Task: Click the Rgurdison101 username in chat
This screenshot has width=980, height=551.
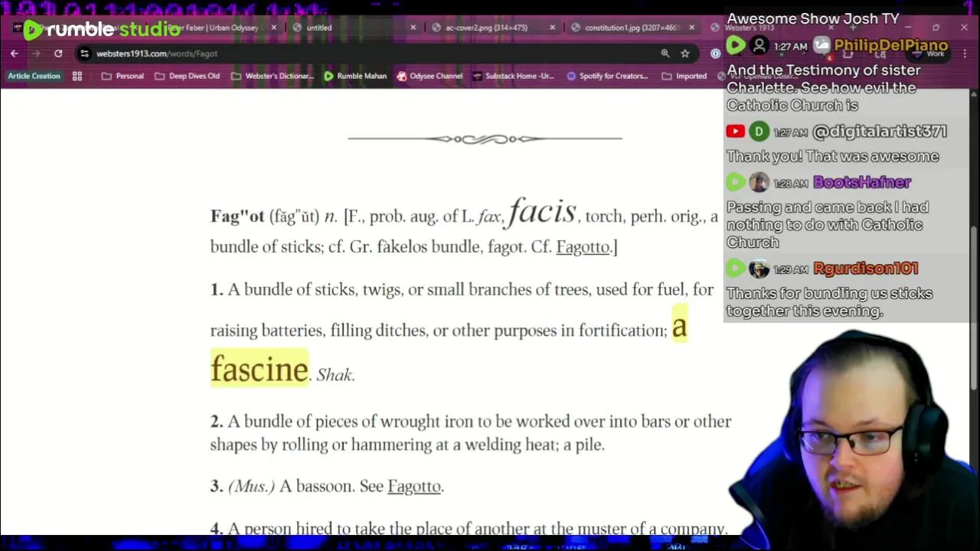Action: coord(865,269)
